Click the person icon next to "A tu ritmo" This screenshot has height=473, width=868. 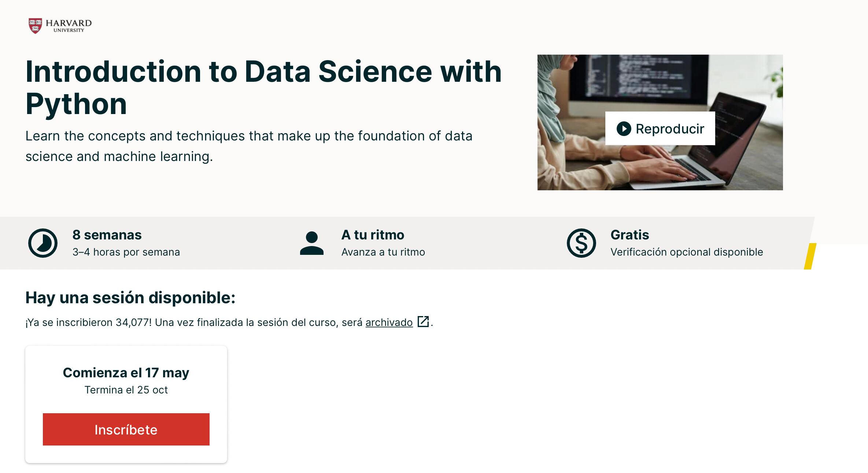[312, 243]
